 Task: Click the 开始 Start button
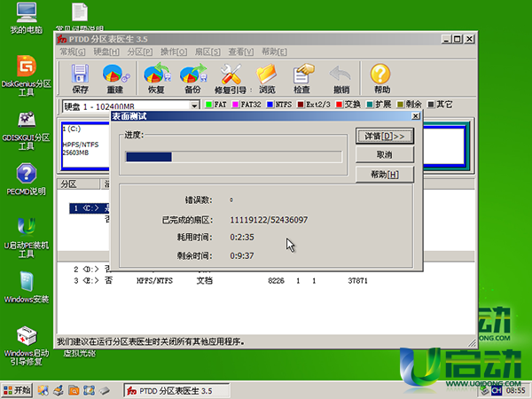[17, 390]
